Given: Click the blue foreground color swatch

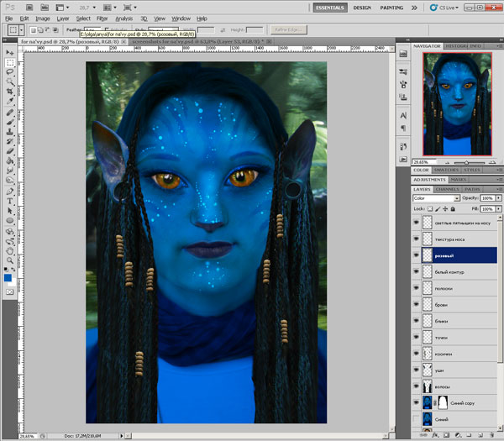Looking at the screenshot, I should [8, 276].
